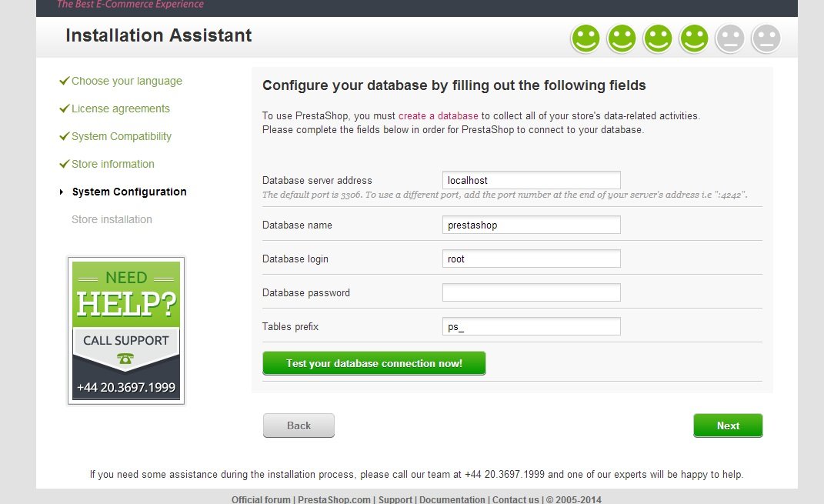Click the Test your database connection now button
The height and width of the screenshot is (504, 824).
tap(374, 363)
